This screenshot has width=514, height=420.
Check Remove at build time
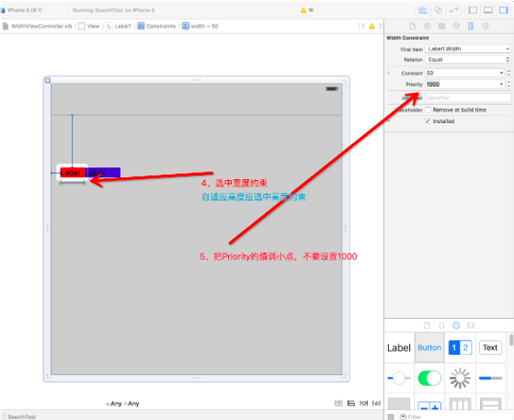click(x=428, y=109)
